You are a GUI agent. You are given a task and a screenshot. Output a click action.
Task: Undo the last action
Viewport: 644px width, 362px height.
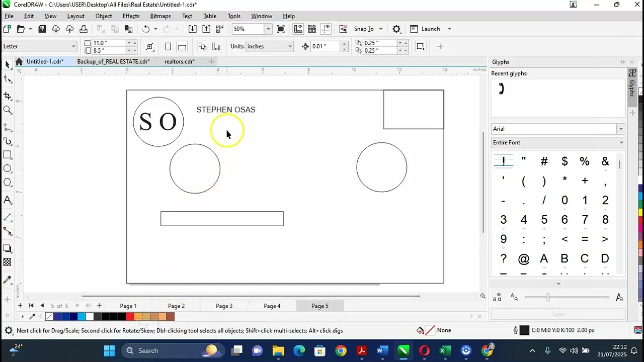click(x=146, y=29)
